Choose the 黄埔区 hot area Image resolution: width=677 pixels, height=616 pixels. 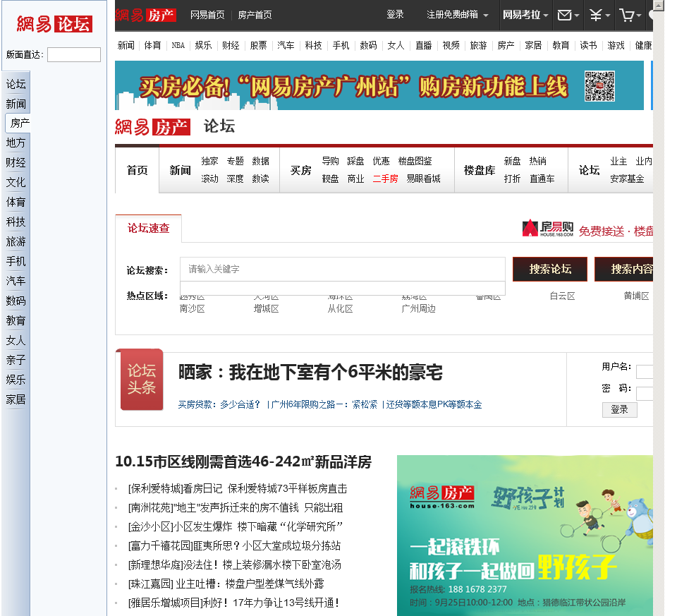click(636, 296)
